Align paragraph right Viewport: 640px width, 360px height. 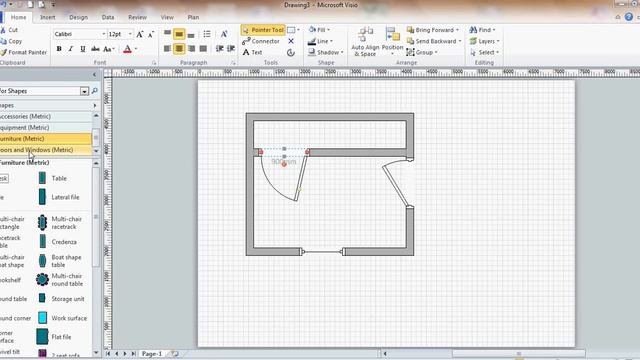(x=191, y=49)
